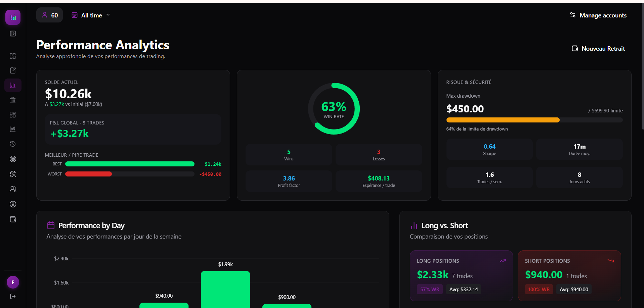The width and height of the screenshot is (644, 308).
Task: Open the history clock icon in sidebar
Action: [x=13, y=144]
